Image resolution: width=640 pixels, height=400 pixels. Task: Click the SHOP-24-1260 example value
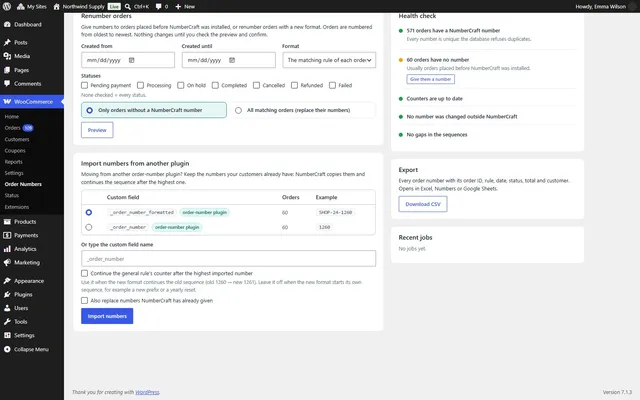point(336,212)
